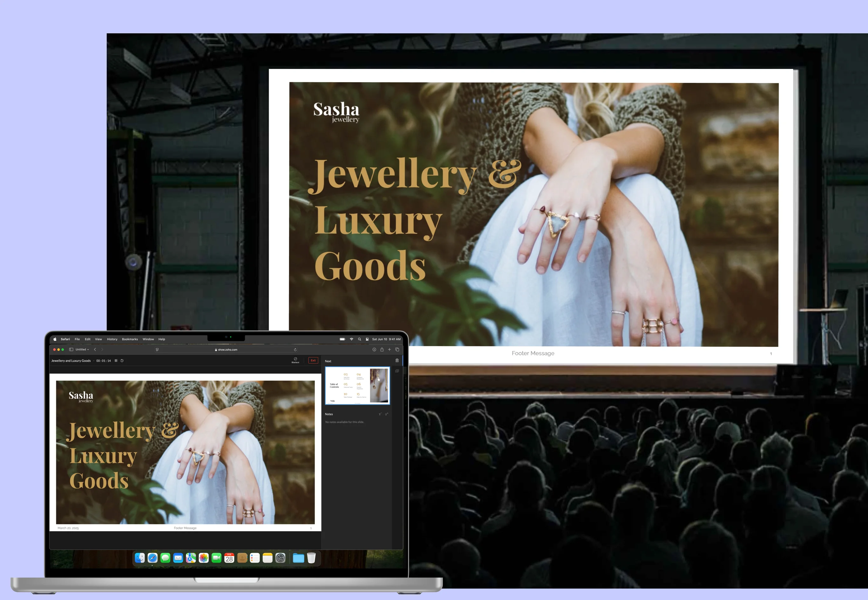Pause the presentation timer
Image resolution: width=868 pixels, height=600 pixels.
click(116, 361)
